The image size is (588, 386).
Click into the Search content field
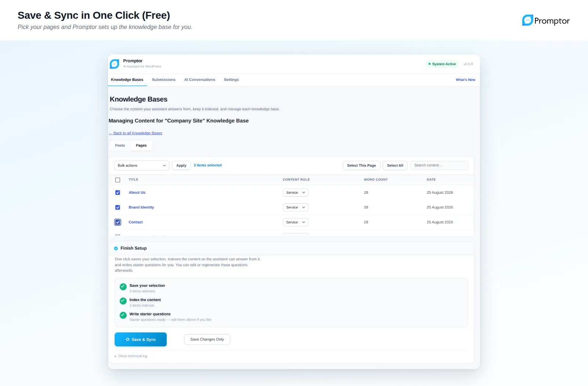(x=439, y=165)
